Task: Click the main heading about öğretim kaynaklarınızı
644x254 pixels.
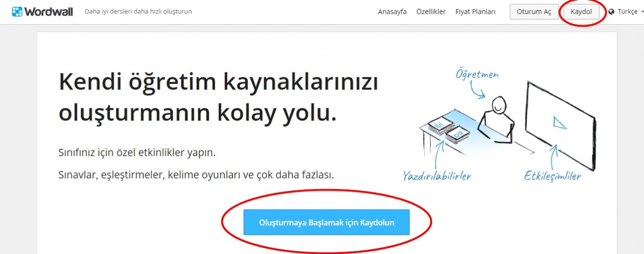Action: coord(218,97)
